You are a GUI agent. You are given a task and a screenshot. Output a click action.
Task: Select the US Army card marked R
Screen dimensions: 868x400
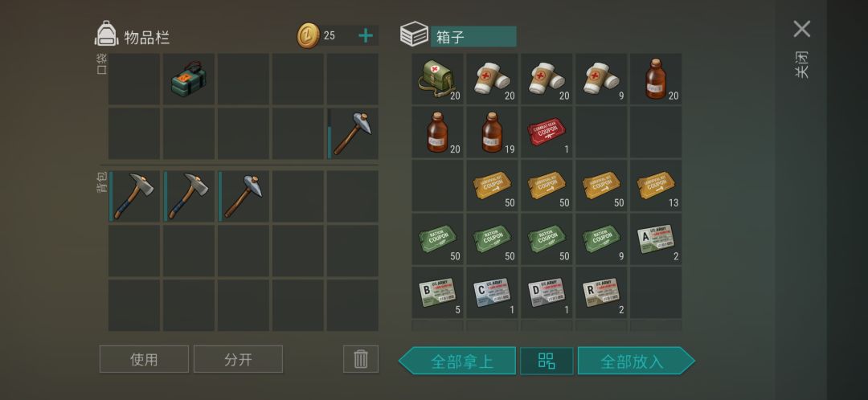[x=601, y=292]
